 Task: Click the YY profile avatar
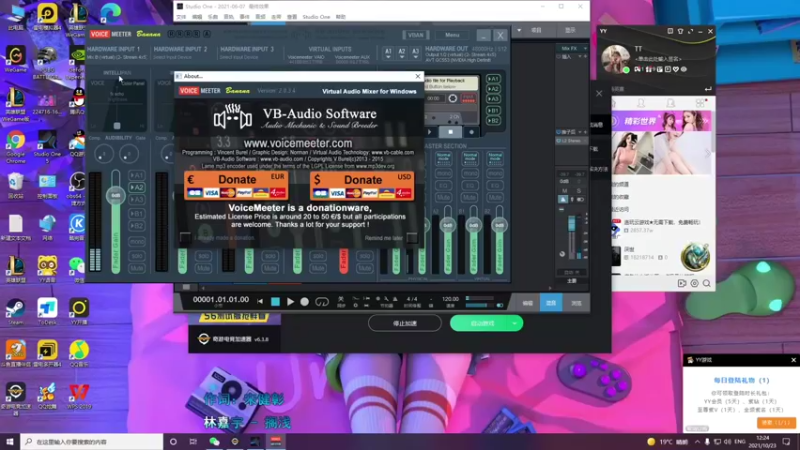coord(616,59)
